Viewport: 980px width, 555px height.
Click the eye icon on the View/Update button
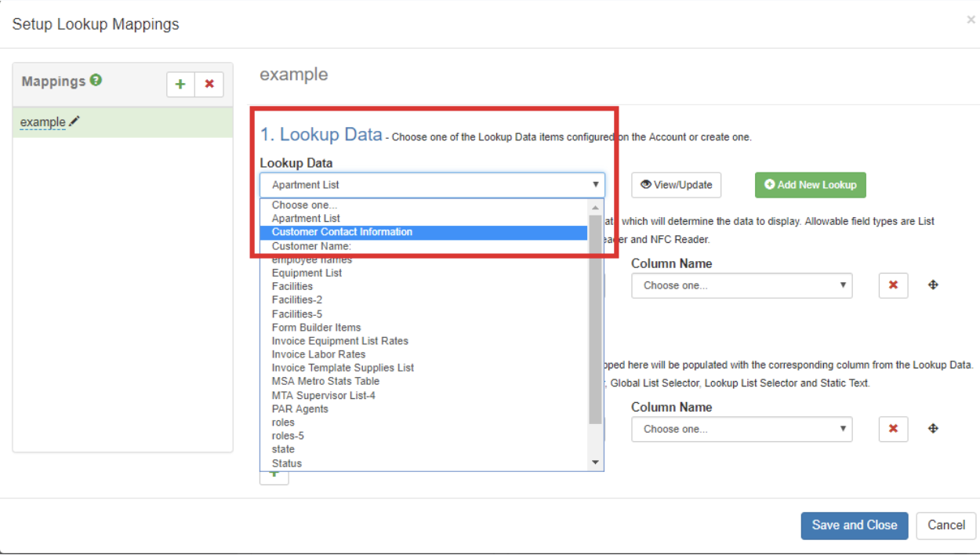click(x=648, y=185)
